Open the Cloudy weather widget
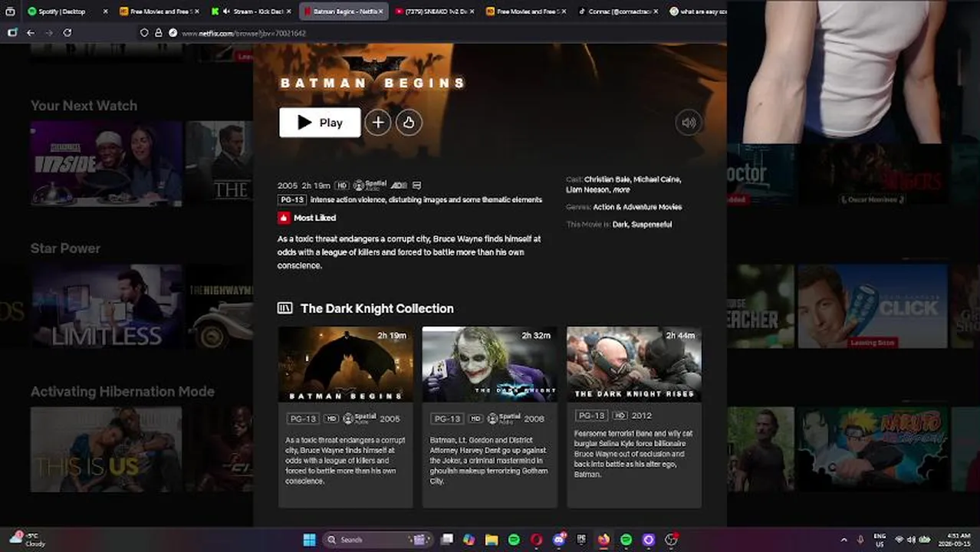Screen dimensions: 980x552 (x=28, y=540)
